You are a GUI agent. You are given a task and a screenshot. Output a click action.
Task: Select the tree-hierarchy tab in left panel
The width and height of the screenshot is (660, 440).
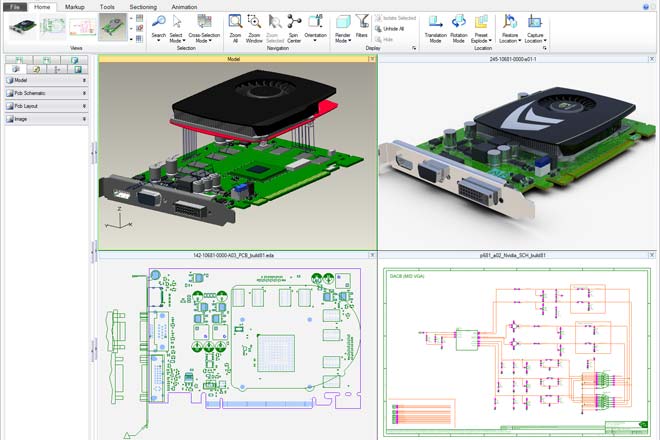tap(57, 69)
